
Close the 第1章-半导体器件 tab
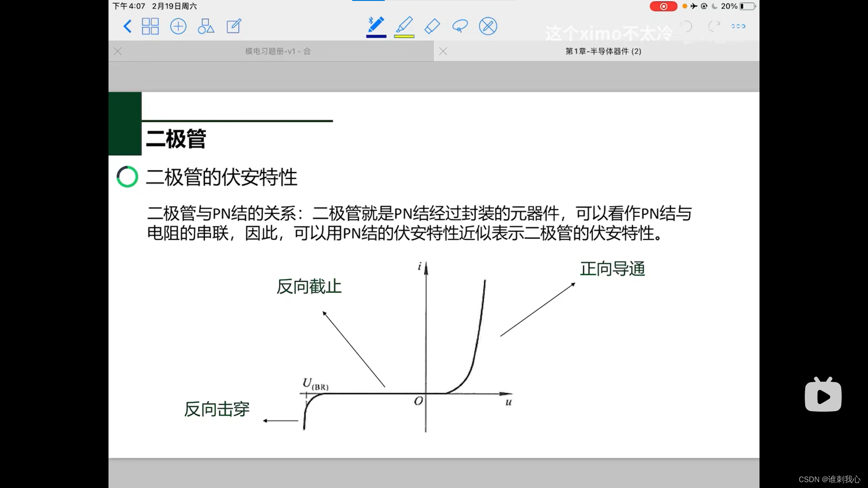pyautogui.click(x=443, y=52)
